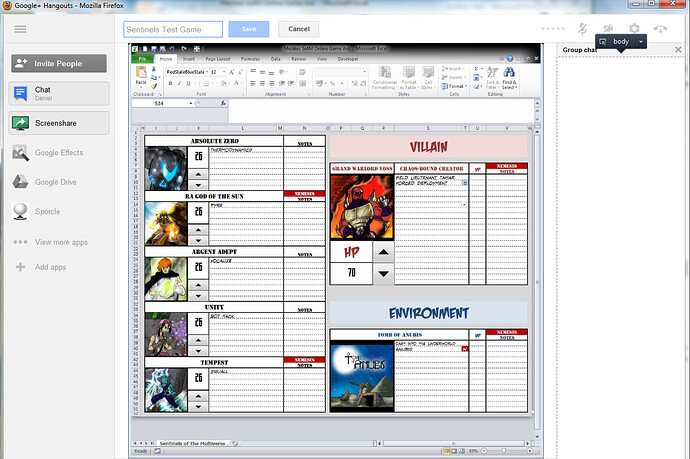Mute the microphone in Hangouts toolbar
690x459 pixels.
click(583, 29)
